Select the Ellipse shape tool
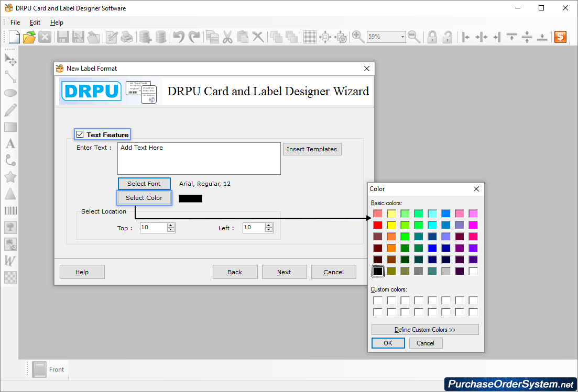This screenshot has height=392, width=578. click(x=10, y=93)
